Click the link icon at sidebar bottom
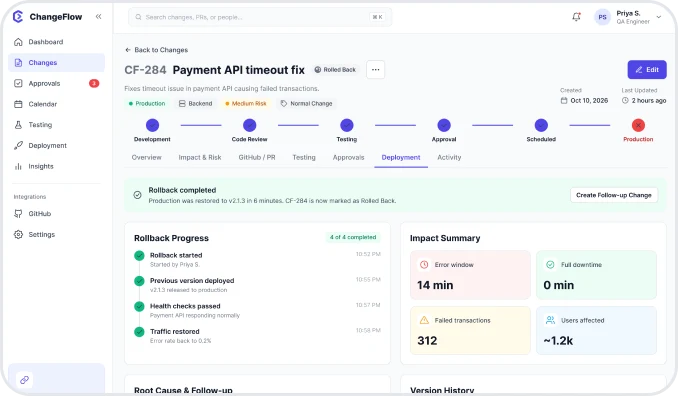The width and height of the screenshot is (678, 396). 24,380
